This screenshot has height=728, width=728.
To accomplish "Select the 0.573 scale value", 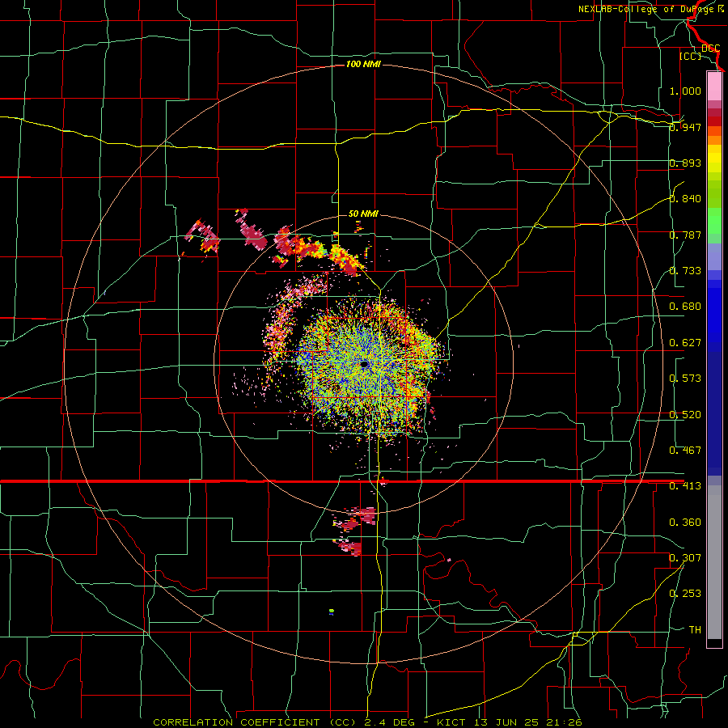I will click(685, 379).
